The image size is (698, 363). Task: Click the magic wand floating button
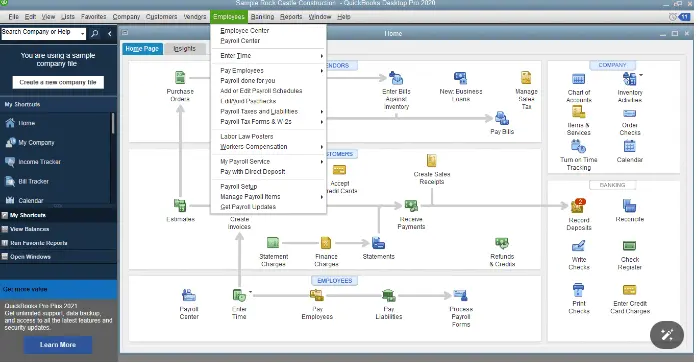(x=666, y=335)
